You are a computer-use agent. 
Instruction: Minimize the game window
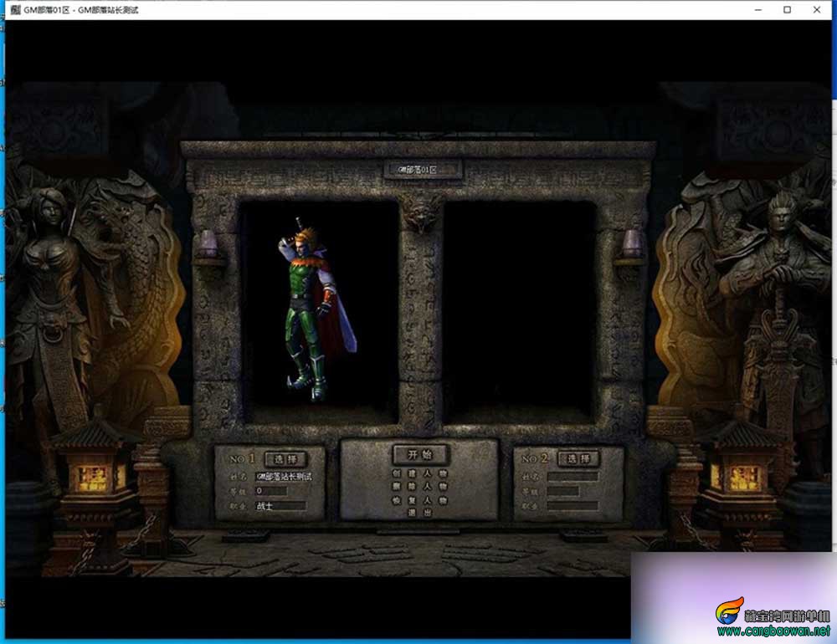click(x=758, y=9)
